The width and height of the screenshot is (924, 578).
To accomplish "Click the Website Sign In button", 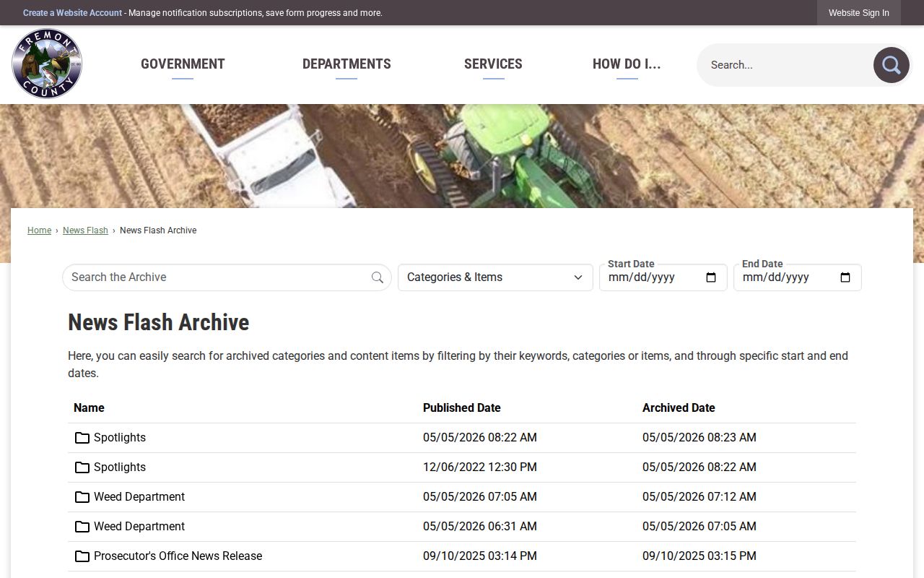I will [x=859, y=13].
